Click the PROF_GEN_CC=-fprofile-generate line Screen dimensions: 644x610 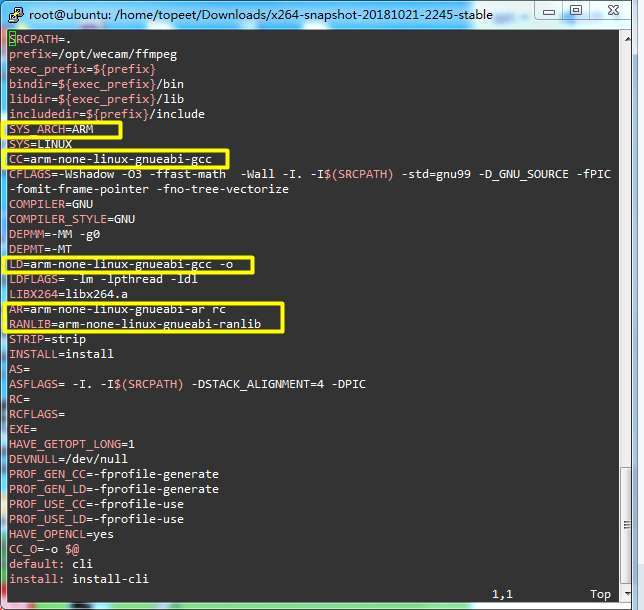tap(114, 474)
